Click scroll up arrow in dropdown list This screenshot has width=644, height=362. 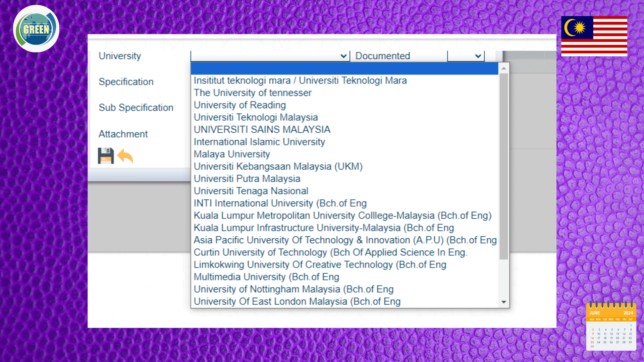503,68
